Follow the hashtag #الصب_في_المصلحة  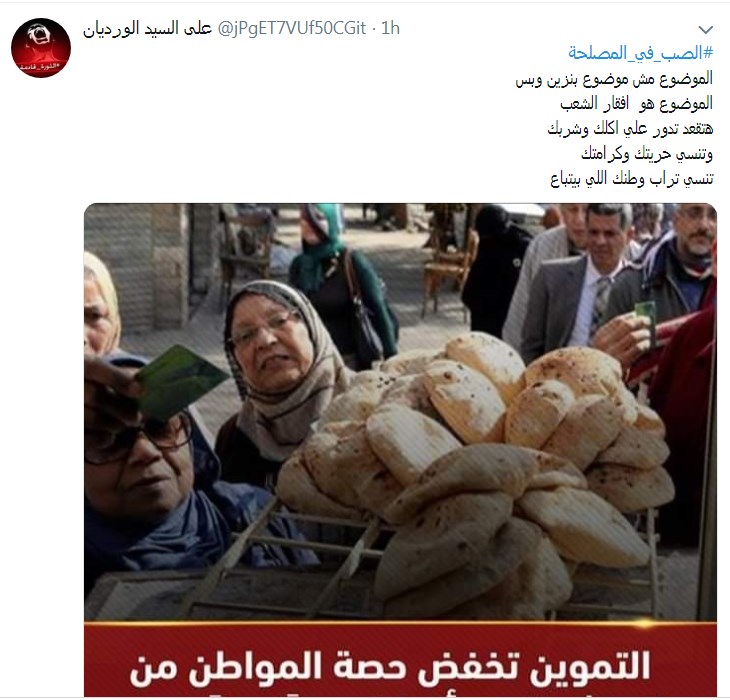point(641,53)
